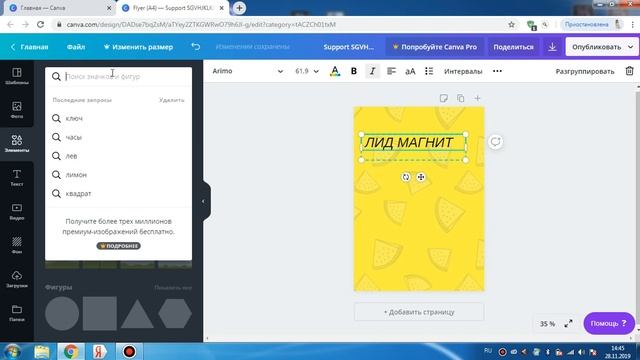This screenshot has height=360, width=640.
Task: Click Удалить to clear recent searches
Action: [x=171, y=100]
